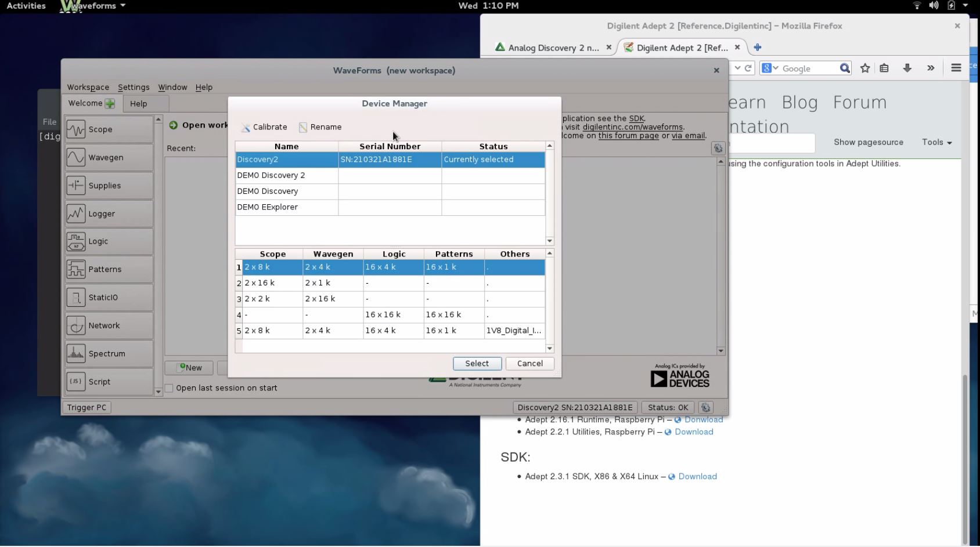Click Cancel button in Device Manager
The height and width of the screenshot is (547, 980).
(530, 363)
